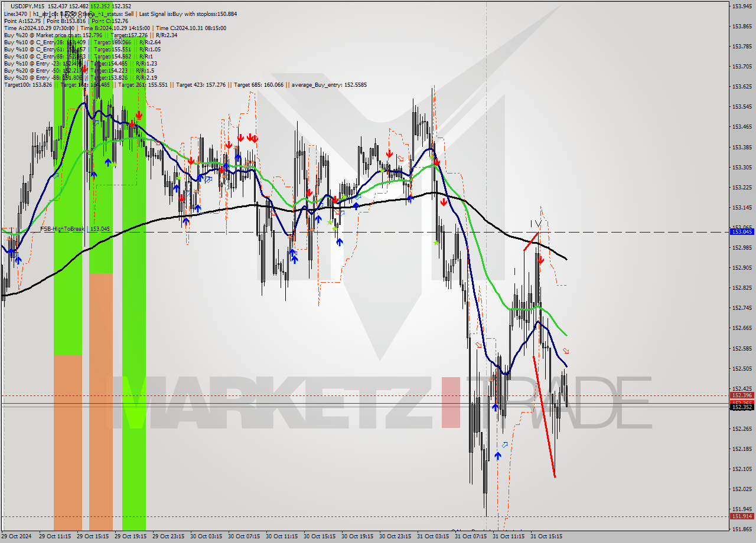This screenshot has height=543, width=756.
Task: Click the 30 Oct 11:15 time label
Action: point(282,537)
